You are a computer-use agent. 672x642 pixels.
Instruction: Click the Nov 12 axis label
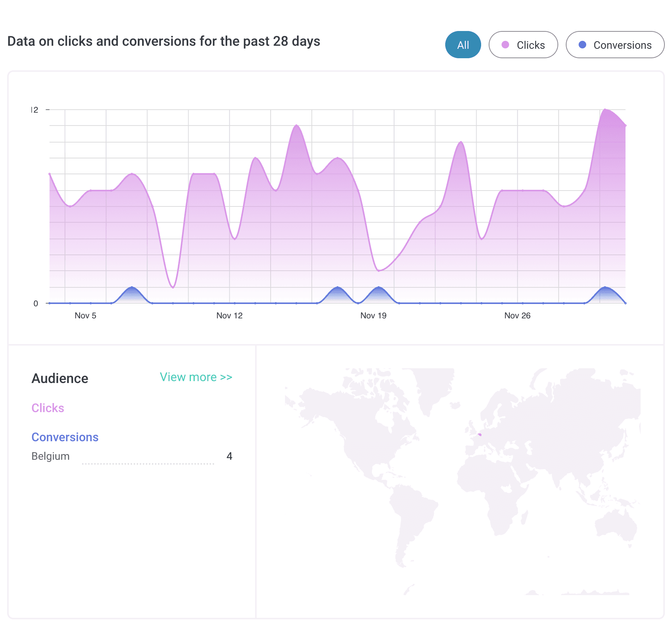coord(229,316)
